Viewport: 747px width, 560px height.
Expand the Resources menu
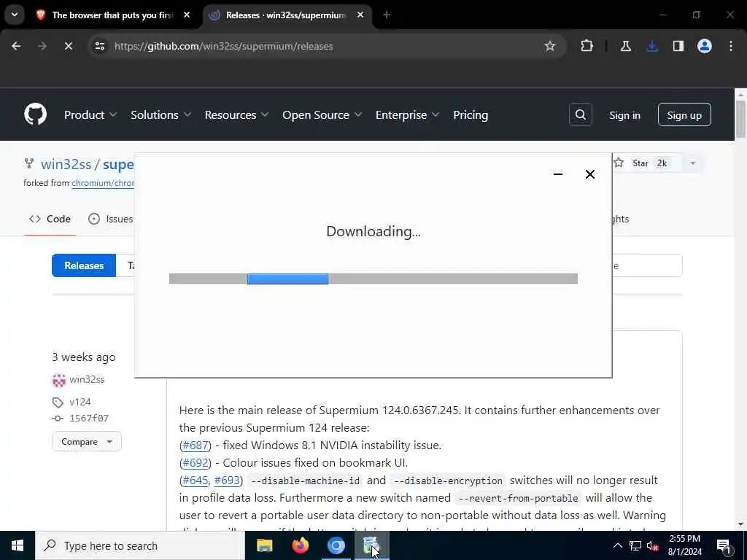[x=236, y=114]
